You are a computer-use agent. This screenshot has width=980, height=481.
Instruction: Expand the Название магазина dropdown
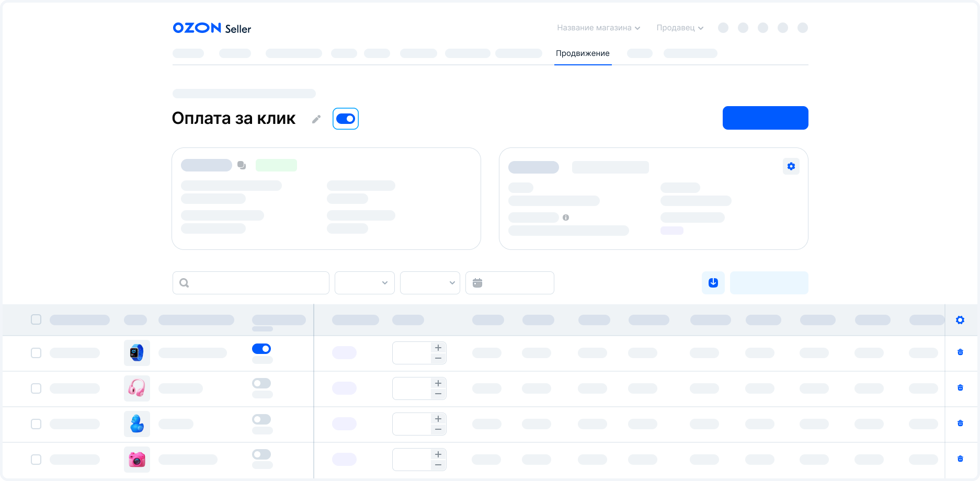tap(598, 28)
